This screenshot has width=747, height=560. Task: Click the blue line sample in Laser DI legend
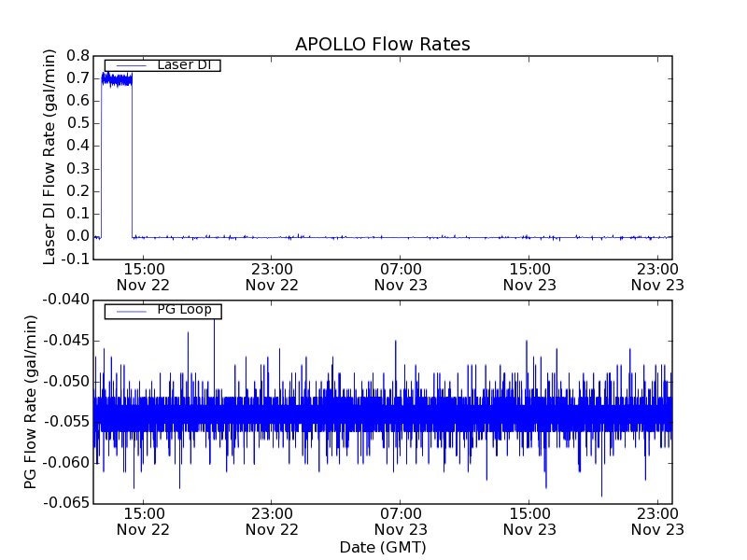point(130,64)
